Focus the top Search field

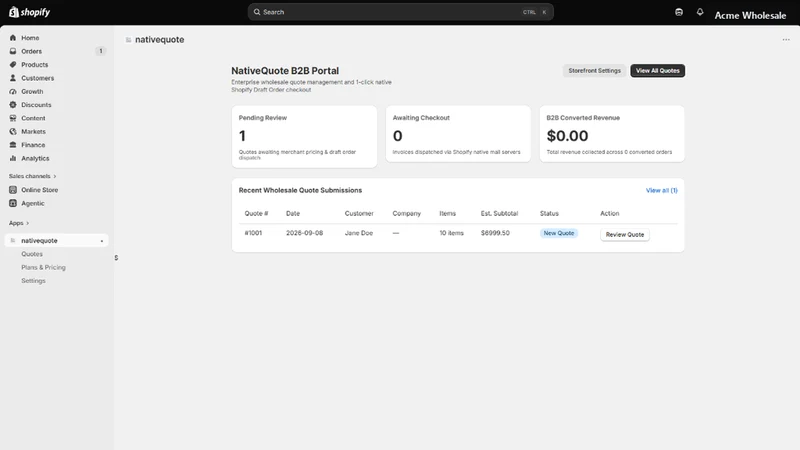(401, 12)
